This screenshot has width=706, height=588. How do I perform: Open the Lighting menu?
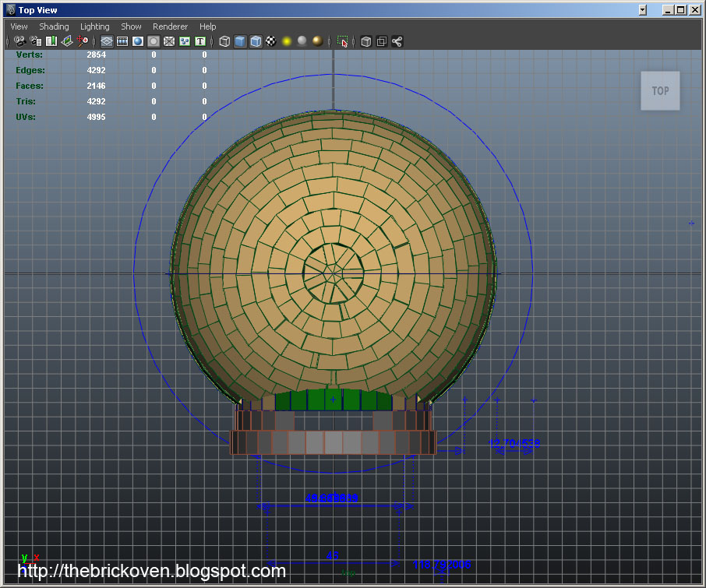(95, 26)
